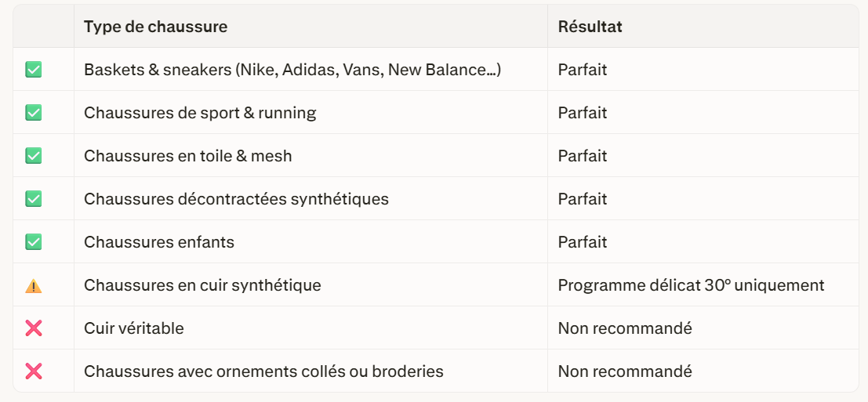Viewport: 868px width, 402px height.
Task: Click the red cross beside ornements collés row
Action: tap(34, 371)
